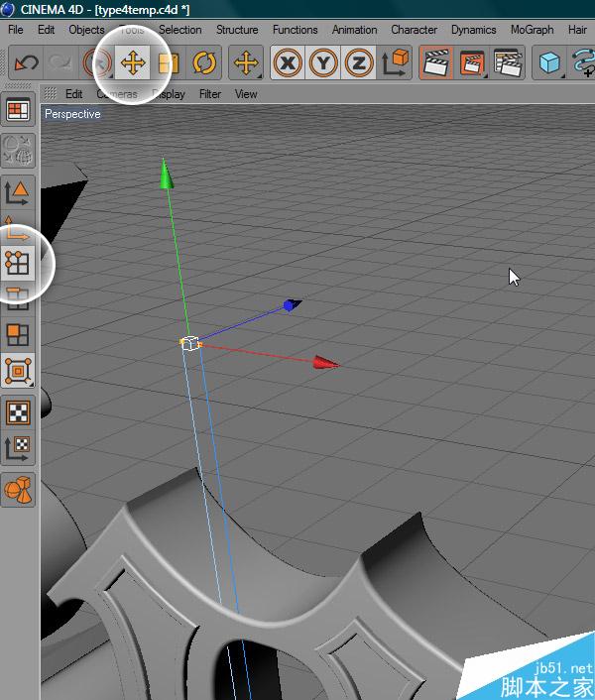The image size is (595, 700).
Task: Click the viewport menu grip handle
Action: point(50,94)
